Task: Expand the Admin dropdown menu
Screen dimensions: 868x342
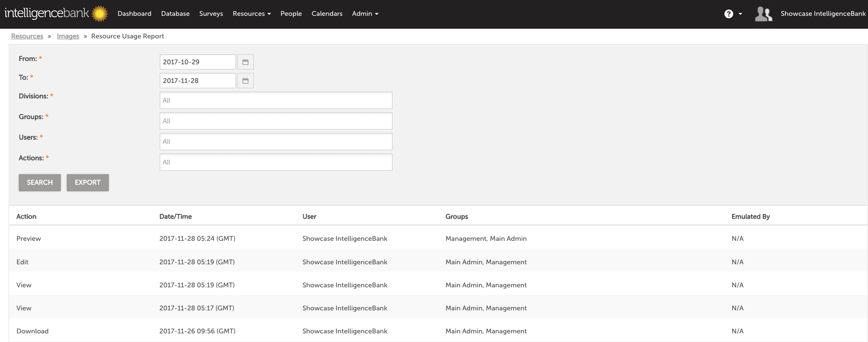Action: [x=365, y=13]
